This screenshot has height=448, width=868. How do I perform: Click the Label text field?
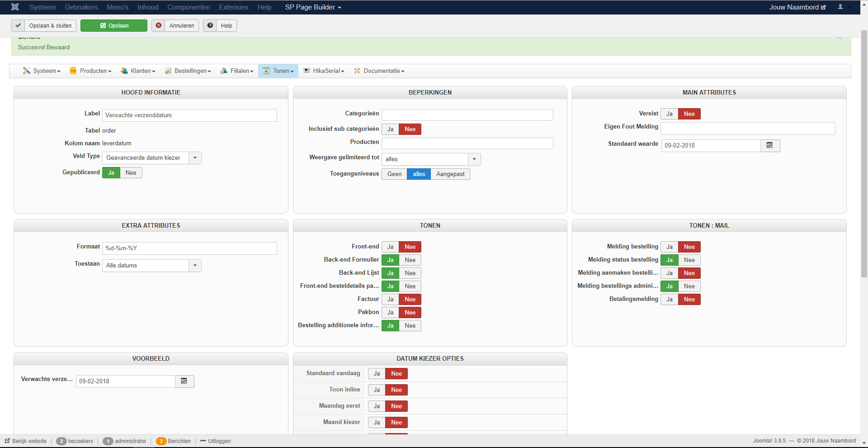pyautogui.click(x=189, y=115)
